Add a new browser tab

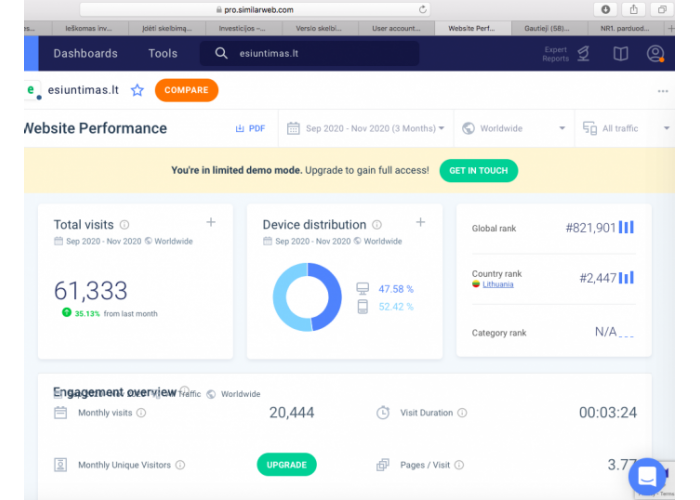(671, 28)
